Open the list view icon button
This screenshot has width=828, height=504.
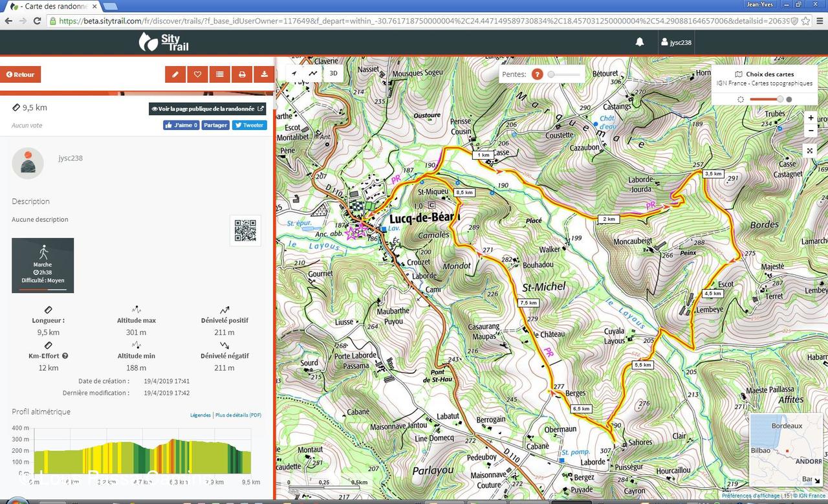(220, 74)
